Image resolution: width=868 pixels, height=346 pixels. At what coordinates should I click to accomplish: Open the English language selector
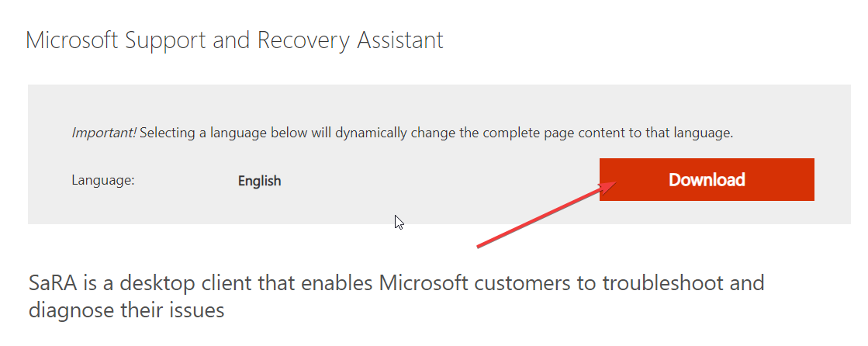click(259, 181)
